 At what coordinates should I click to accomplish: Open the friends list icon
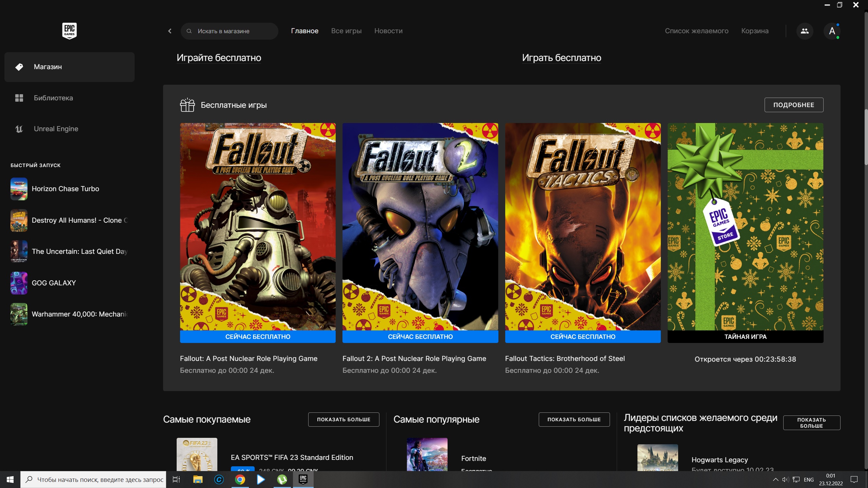805,31
